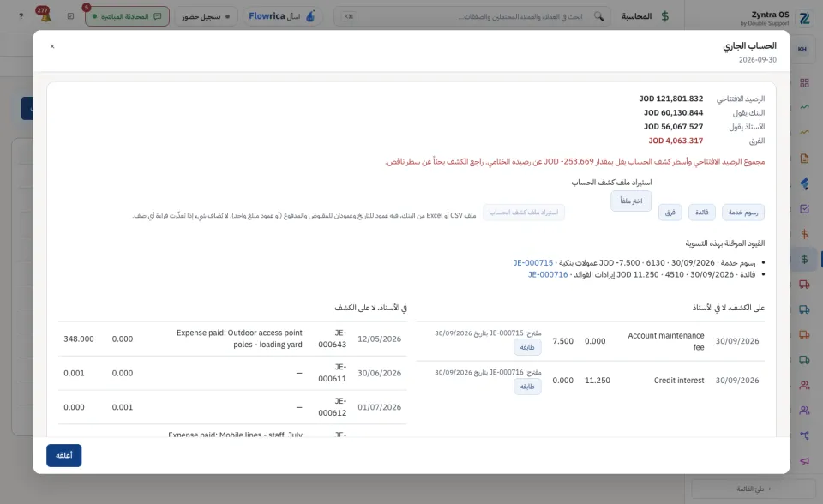Click the رسوم خدمة service fee button
This screenshot has height=504, width=823.
743,212
